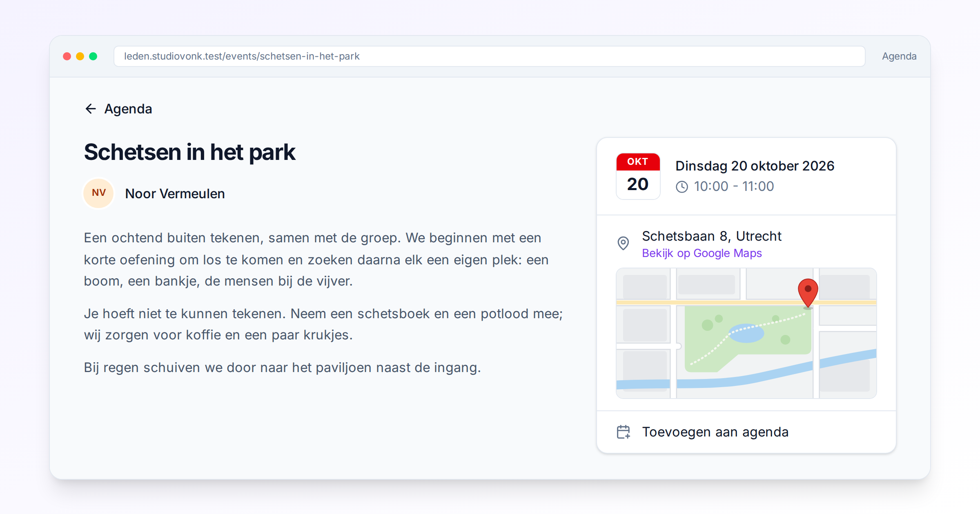Click the paragraph starting with Een ochtend buiten tekenen
Screen dimensions: 980x514
(x=316, y=259)
